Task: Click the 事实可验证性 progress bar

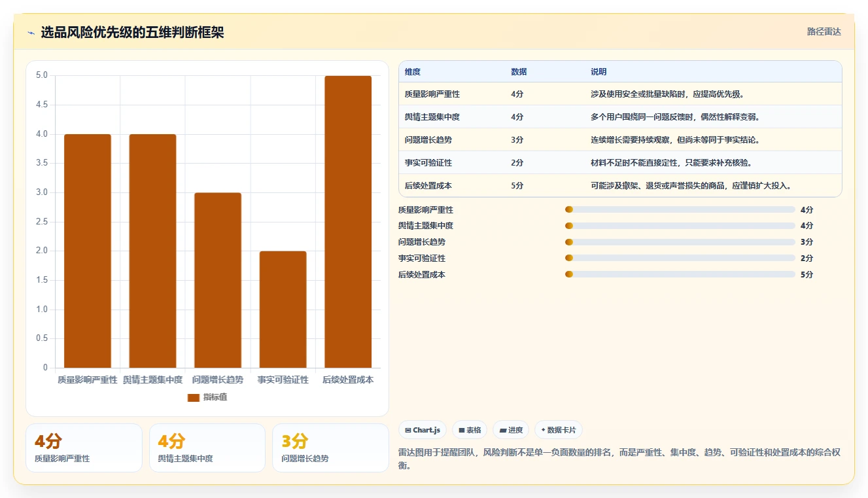Action: point(680,258)
